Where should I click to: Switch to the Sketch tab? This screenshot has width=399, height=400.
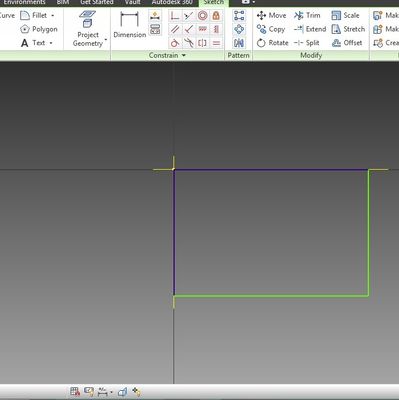[214, 3]
